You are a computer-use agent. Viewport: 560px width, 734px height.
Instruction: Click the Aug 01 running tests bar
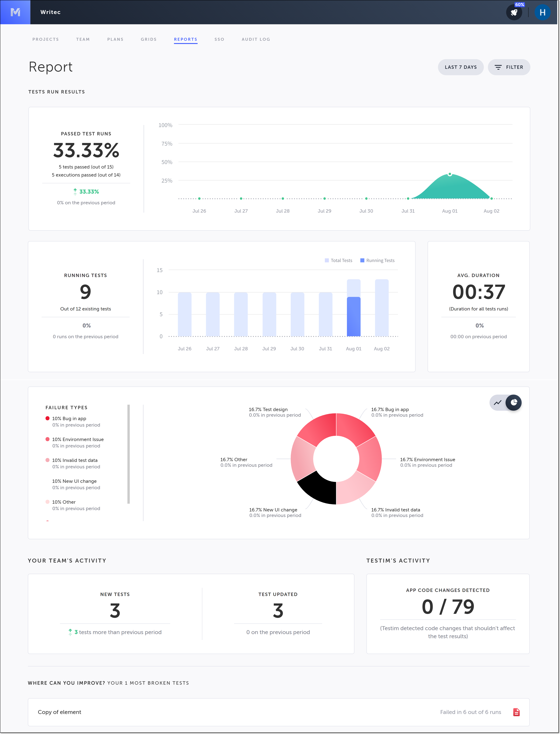tap(354, 316)
